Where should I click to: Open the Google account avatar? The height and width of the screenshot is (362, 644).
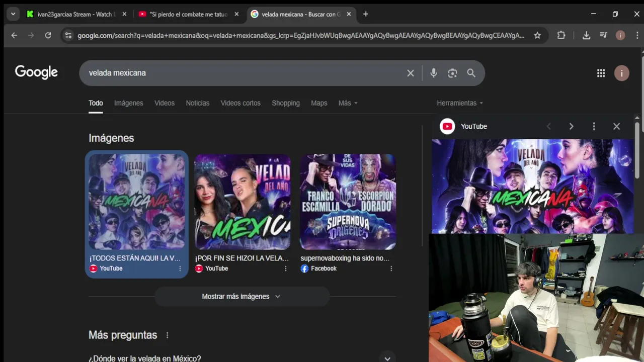(x=621, y=73)
